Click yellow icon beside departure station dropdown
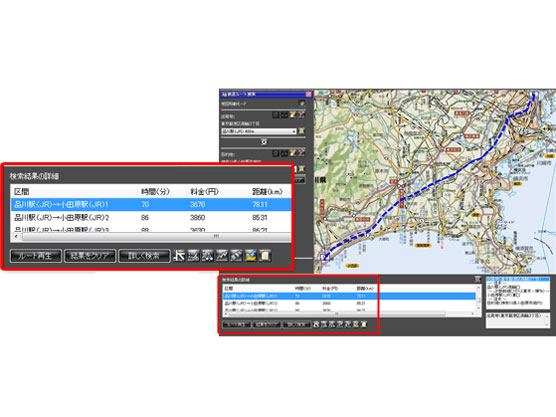 pos(301,131)
